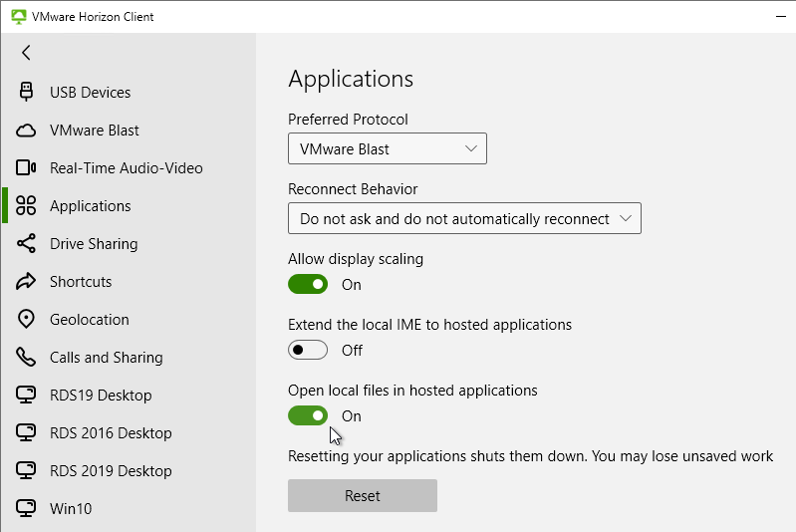This screenshot has height=532, width=796.
Task: Minimize the VMware Horizon Client window
Action: coord(781,17)
